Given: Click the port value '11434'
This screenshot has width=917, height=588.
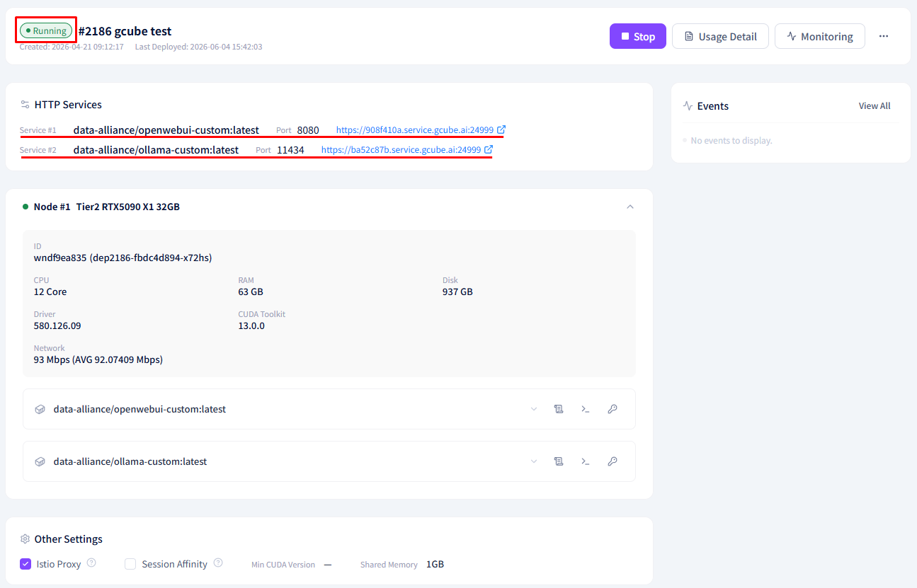Looking at the screenshot, I should point(290,150).
